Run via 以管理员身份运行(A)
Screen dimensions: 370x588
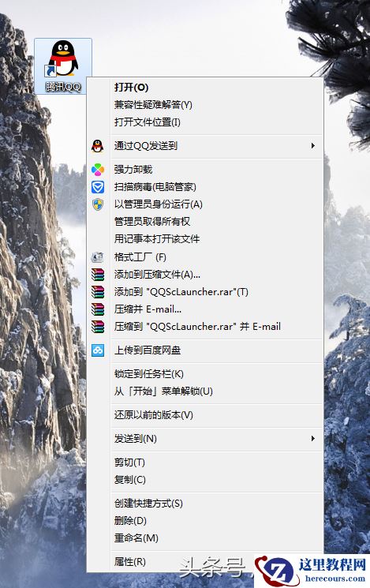[x=205, y=204]
